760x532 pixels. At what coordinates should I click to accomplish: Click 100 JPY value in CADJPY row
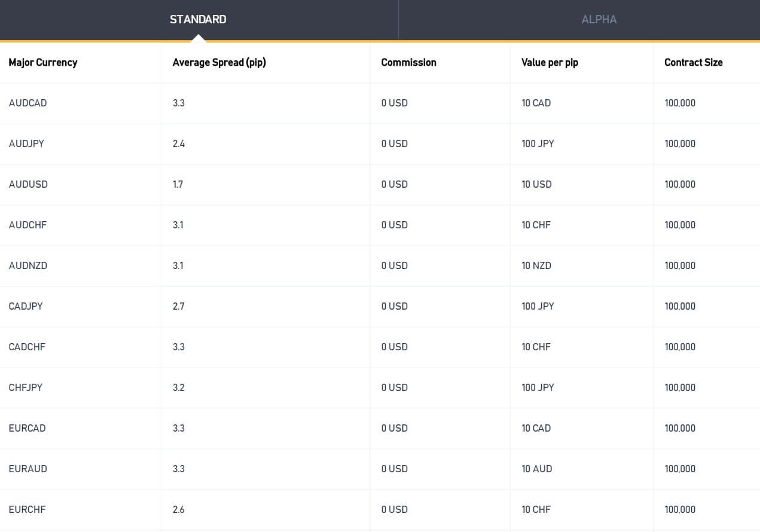538,306
